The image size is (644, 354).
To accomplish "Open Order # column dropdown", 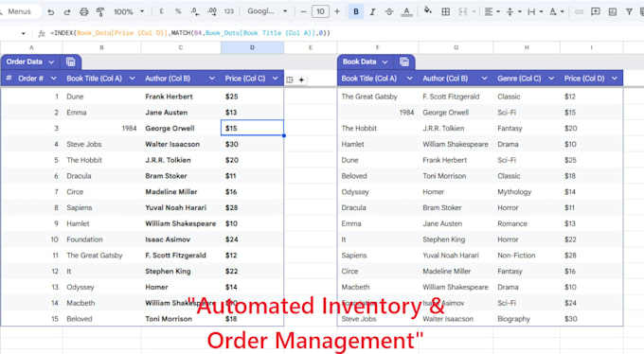I will [x=53, y=79].
